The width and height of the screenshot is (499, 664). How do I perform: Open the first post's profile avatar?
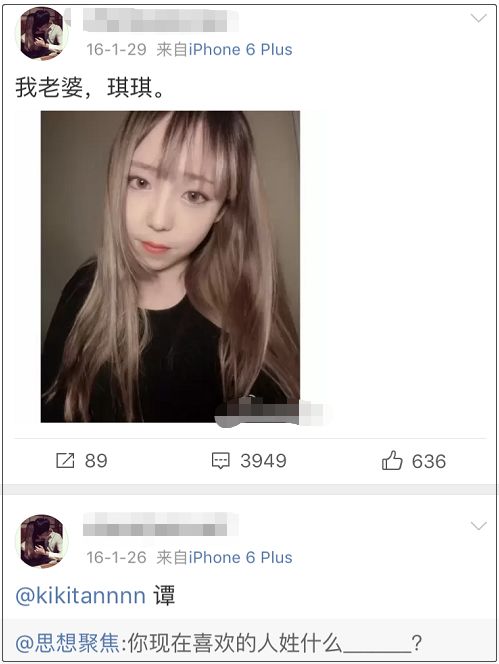click(x=42, y=34)
